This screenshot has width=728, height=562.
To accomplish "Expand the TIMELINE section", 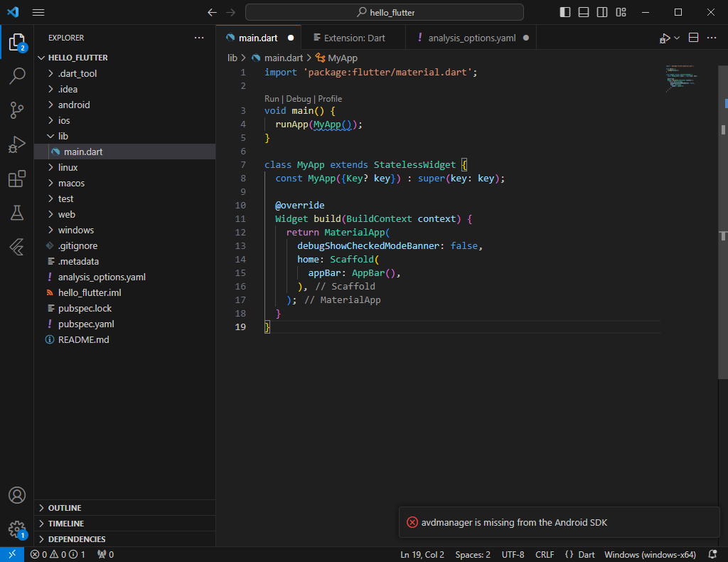I will coord(125,524).
